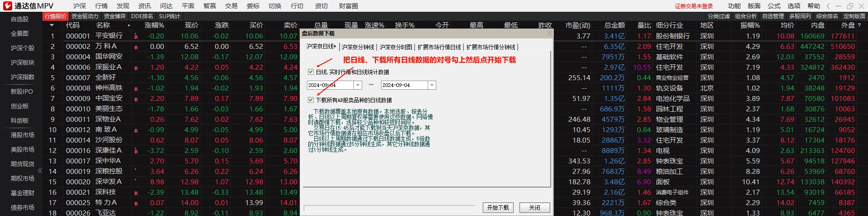Open the start date dropdown

pos(358,85)
